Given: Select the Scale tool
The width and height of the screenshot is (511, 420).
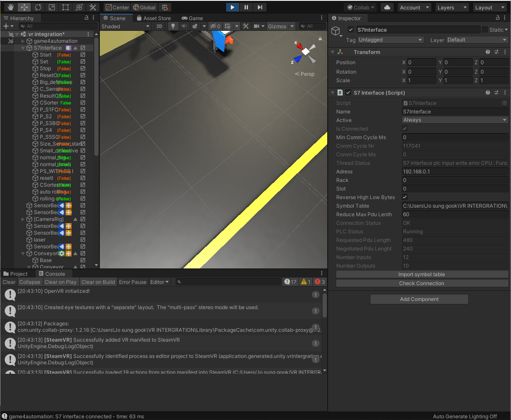Looking at the screenshot, I should tap(52, 7).
